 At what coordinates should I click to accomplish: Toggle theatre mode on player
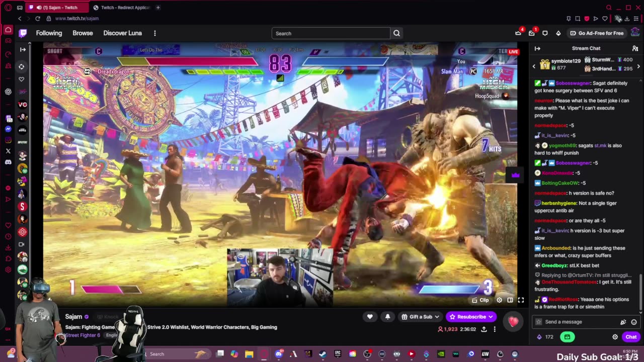coord(510,300)
